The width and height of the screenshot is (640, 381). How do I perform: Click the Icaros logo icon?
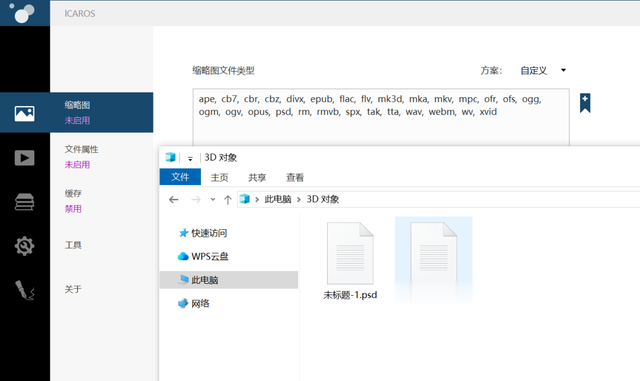pos(22,13)
